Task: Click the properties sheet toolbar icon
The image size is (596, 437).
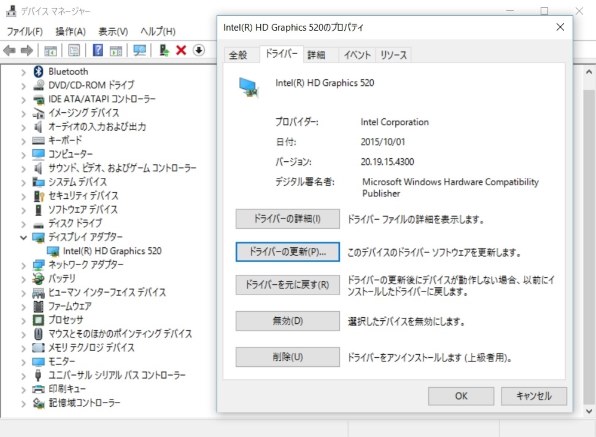Action: (x=74, y=50)
